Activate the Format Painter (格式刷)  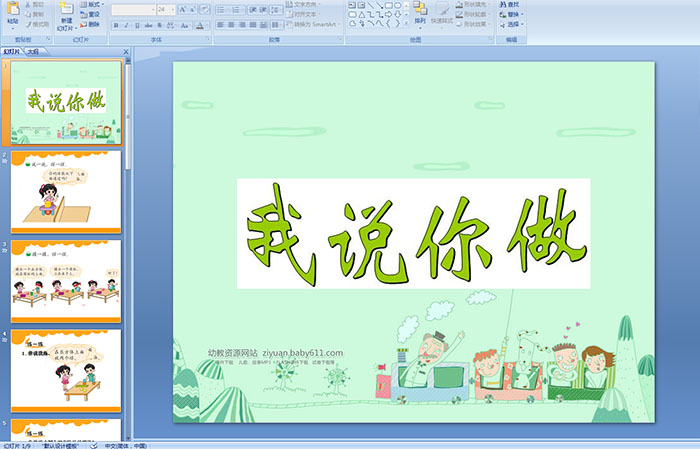pos(37,24)
